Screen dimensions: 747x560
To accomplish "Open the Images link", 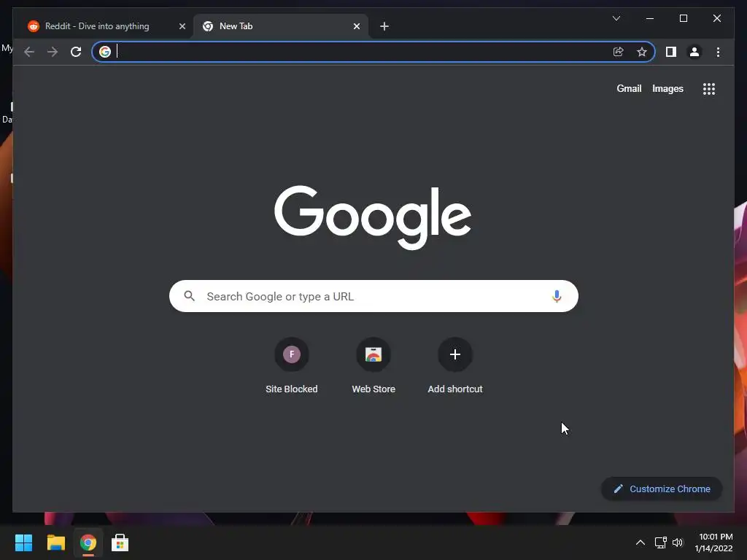I will (x=667, y=88).
